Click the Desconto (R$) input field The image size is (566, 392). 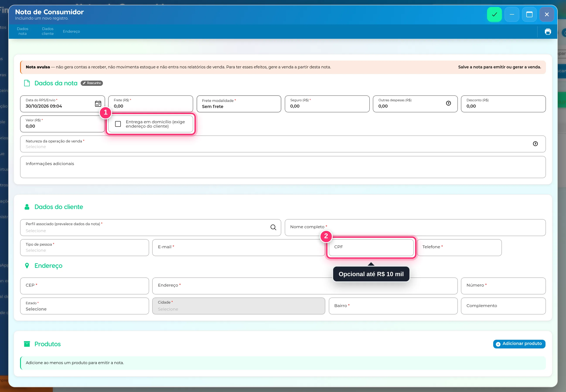click(503, 104)
